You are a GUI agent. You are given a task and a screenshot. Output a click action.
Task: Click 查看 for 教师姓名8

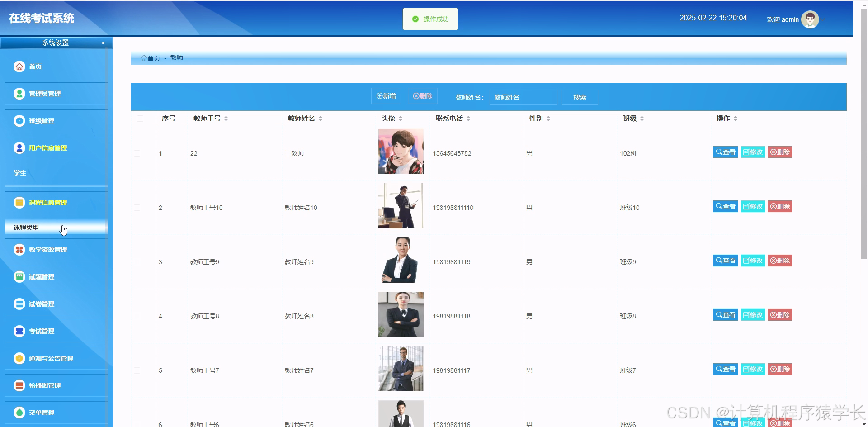pyautogui.click(x=726, y=315)
